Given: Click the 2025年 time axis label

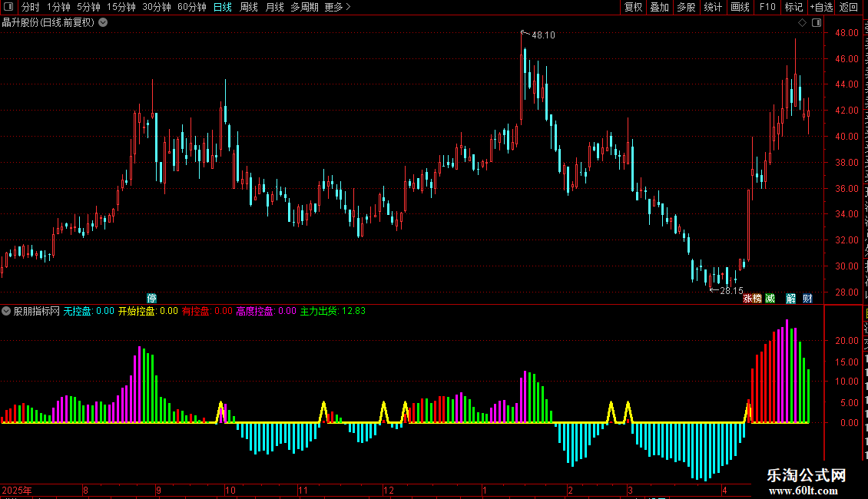Looking at the screenshot, I should pos(17,490).
